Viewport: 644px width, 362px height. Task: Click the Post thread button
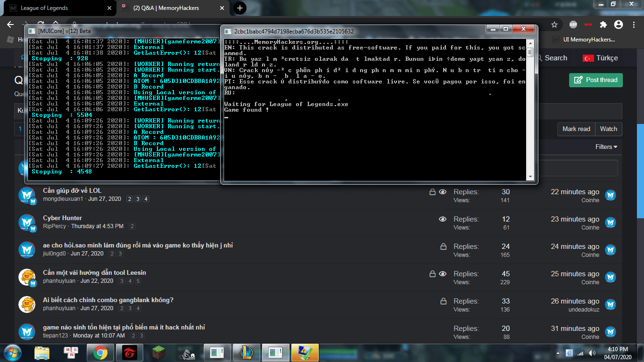point(596,80)
